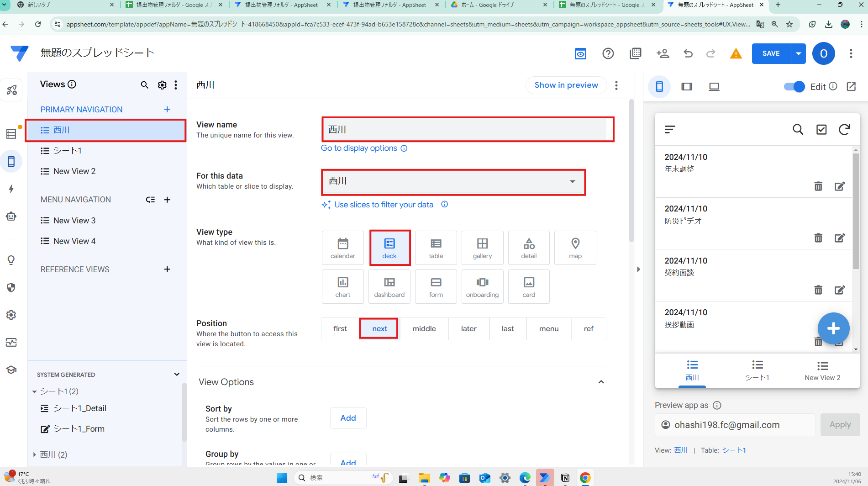Viewport: 868px width, 486px height.
Task: Click the SAVE button
Action: (771, 53)
